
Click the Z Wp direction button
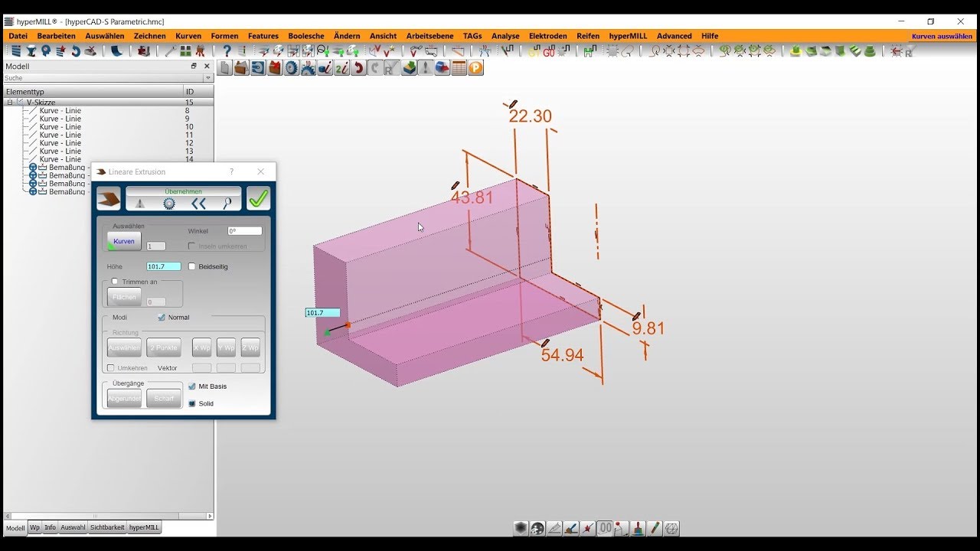click(250, 347)
